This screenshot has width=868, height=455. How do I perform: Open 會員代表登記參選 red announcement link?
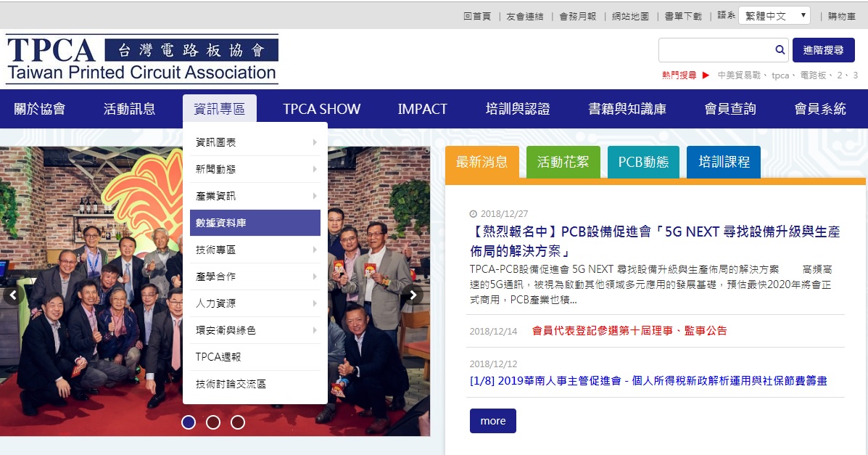coord(629,331)
